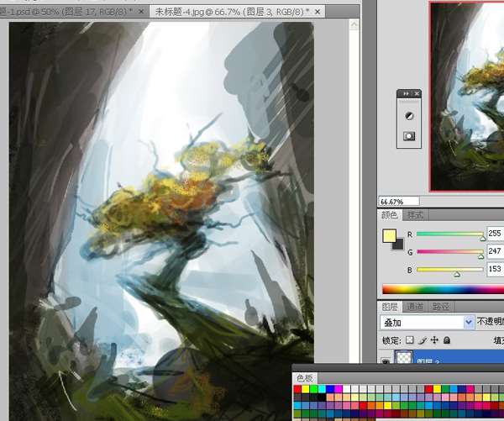Screen dimensions: 504x421
Task: Toggle lock transparent pixels
Action: (410, 340)
